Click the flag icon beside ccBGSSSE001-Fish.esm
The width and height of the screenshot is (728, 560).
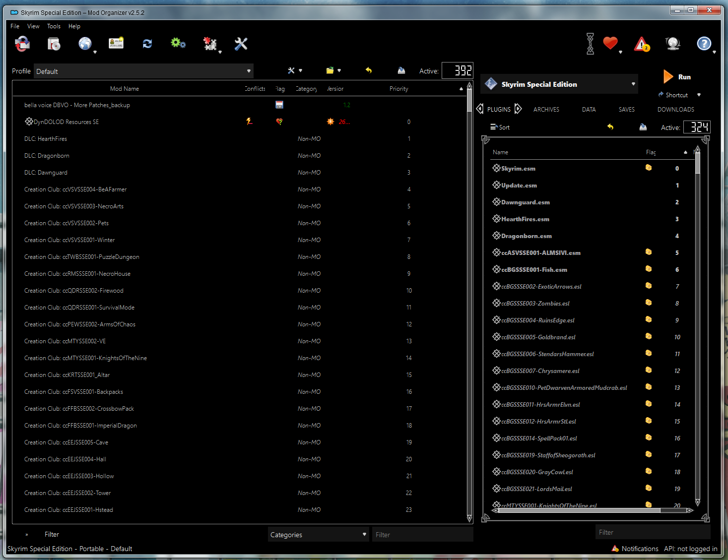649,269
